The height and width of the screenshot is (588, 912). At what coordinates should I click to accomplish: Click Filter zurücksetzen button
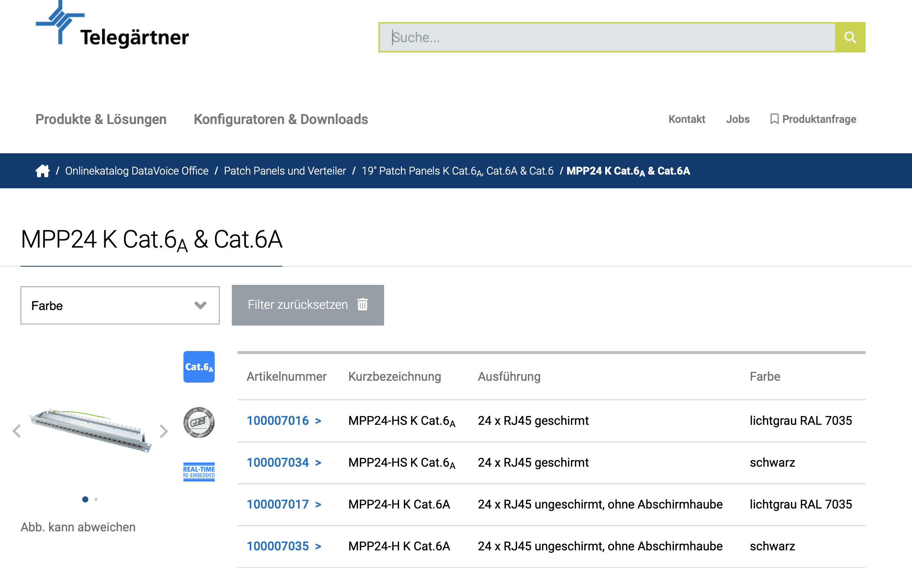click(308, 305)
